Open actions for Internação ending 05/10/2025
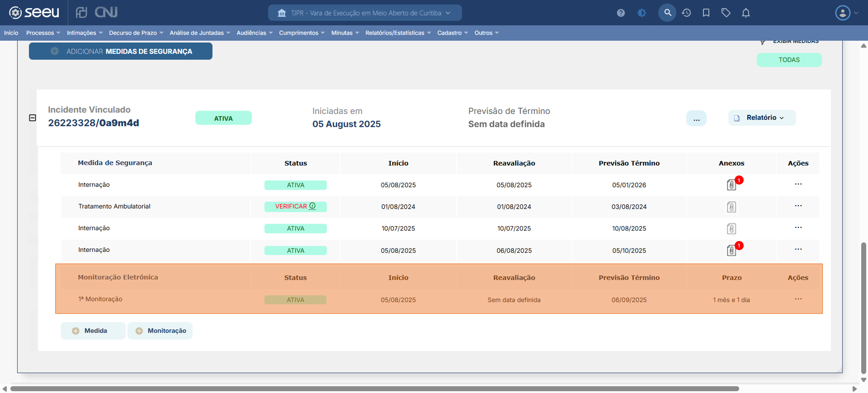 798,249
